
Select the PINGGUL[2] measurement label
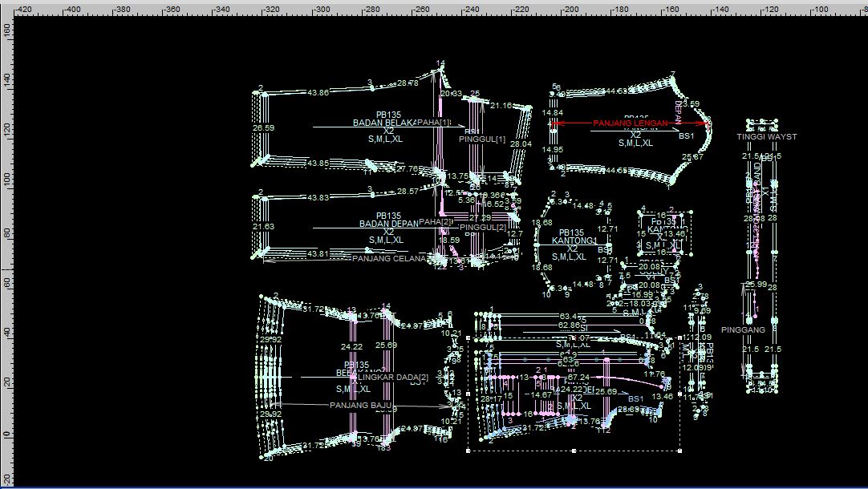[x=483, y=228]
